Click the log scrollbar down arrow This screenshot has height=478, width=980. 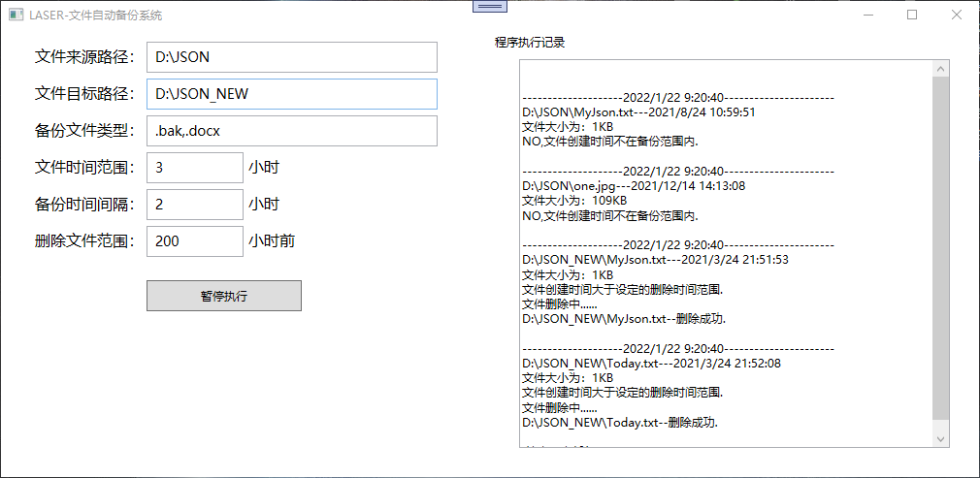tap(939, 438)
